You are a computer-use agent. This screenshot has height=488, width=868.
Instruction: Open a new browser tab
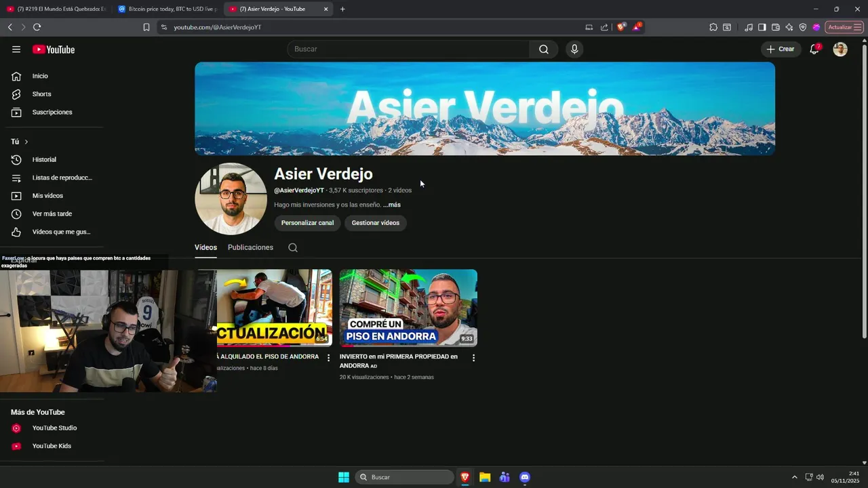(342, 9)
